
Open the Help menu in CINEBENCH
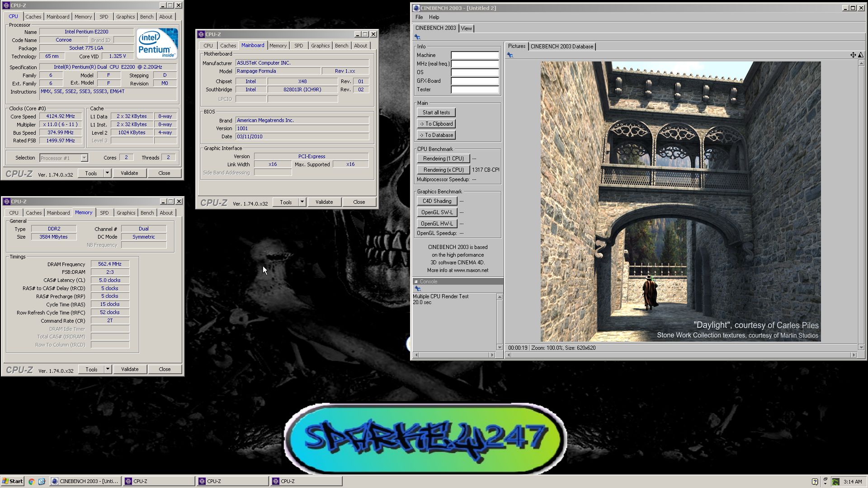pos(434,17)
